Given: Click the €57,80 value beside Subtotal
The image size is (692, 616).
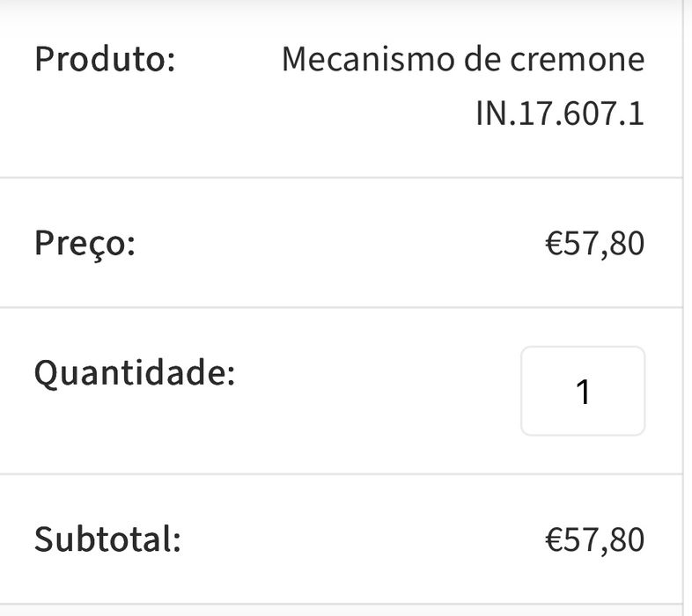Looking at the screenshot, I should click(594, 539).
